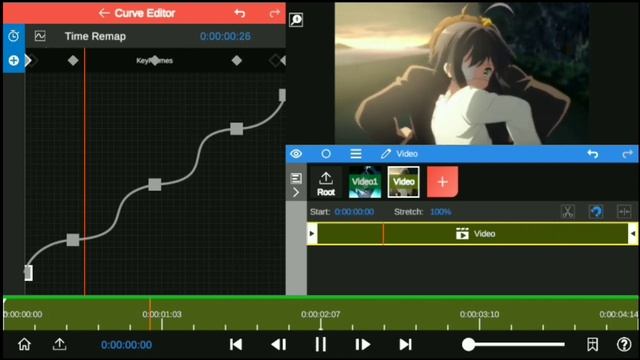Select the first keyframe diamond marker
640x360 pixels.
[73, 60]
